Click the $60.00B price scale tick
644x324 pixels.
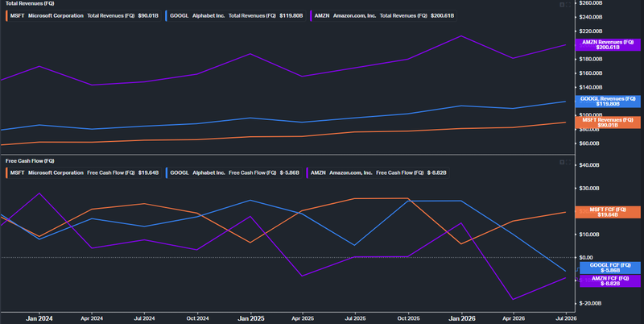tap(589, 143)
